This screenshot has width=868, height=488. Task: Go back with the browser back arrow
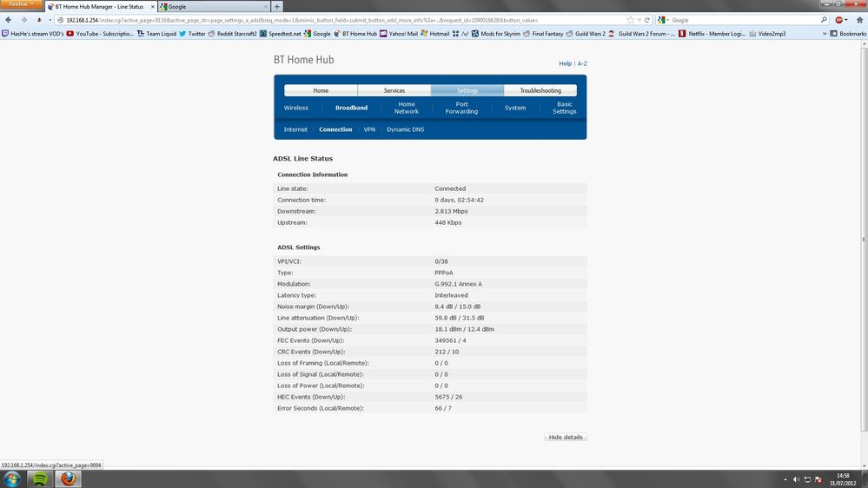point(9,20)
